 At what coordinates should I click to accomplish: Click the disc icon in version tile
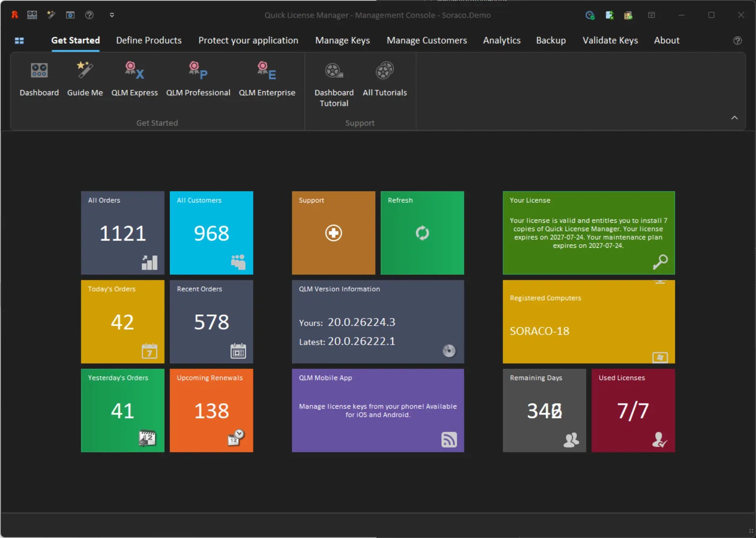pos(449,351)
